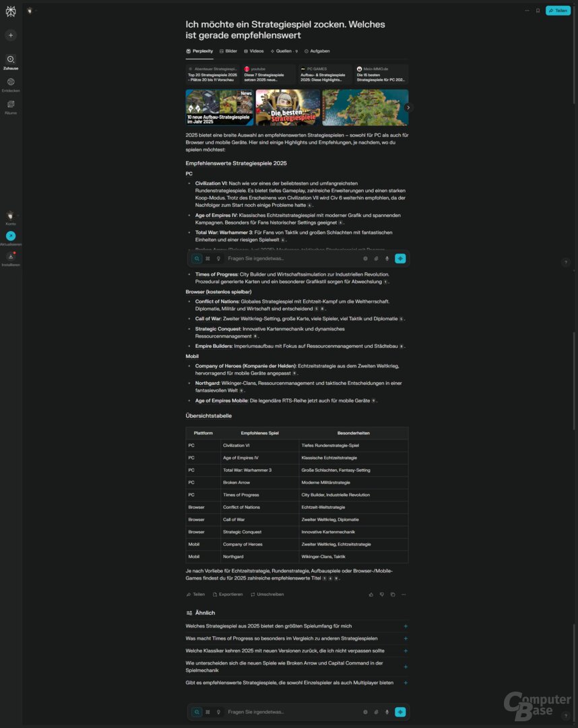Open the Konto account menu in the sidebar
The image size is (578, 728).
click(x=11, y=218)
